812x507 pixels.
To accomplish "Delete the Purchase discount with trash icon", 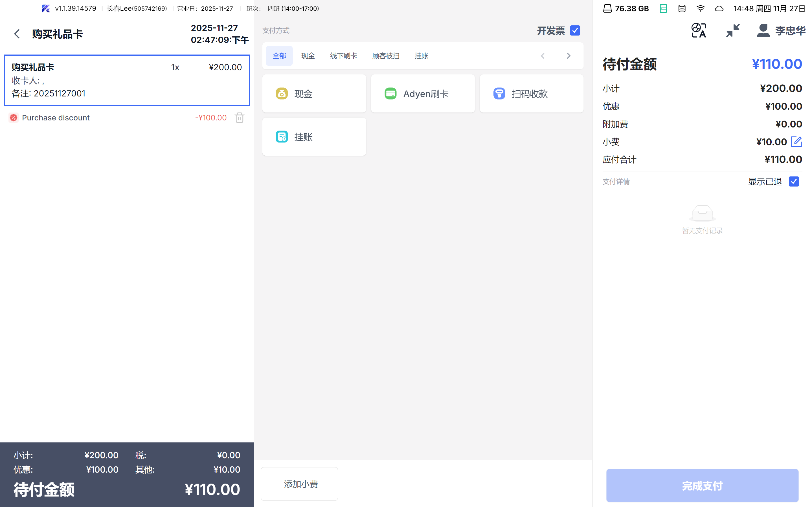I will [x=239, y=118].
